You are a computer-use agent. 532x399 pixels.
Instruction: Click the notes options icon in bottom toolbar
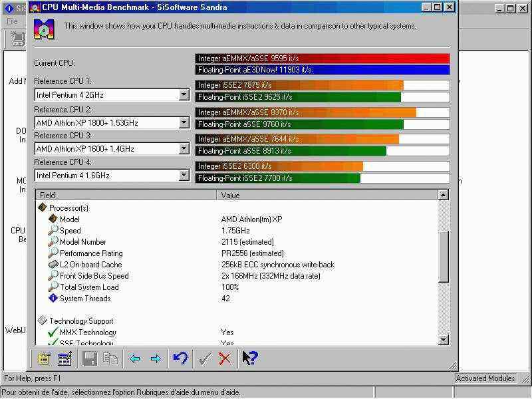tap(44, 358)
